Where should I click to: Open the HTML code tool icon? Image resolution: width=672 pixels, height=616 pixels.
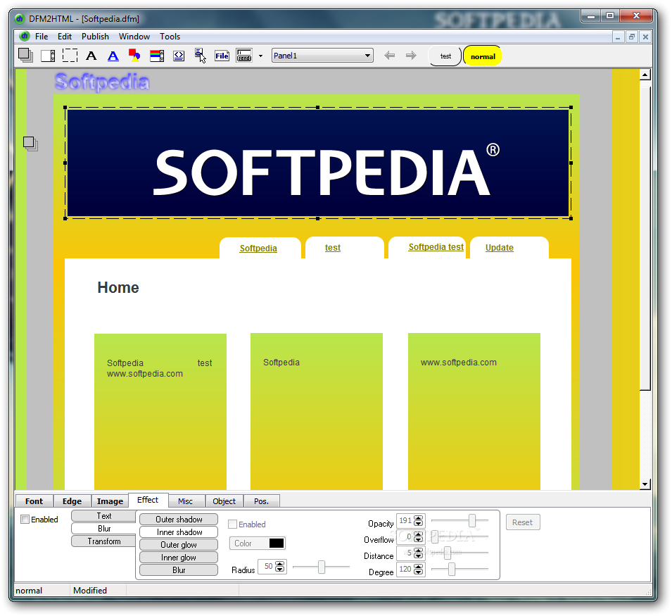pos(179,56)
